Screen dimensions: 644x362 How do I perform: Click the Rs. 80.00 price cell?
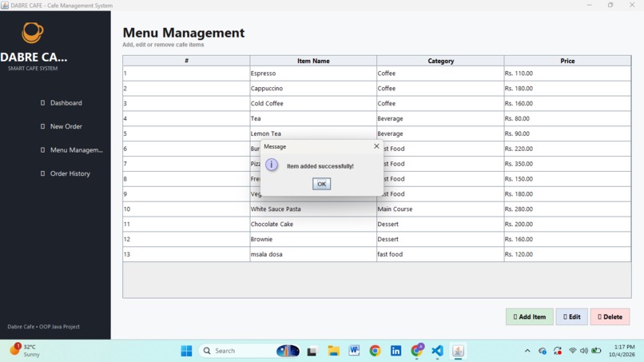pos(567,118)
